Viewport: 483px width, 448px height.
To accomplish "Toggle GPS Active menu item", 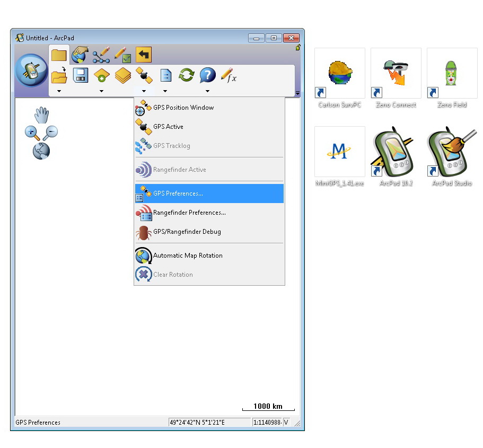I will click(209, 127).
